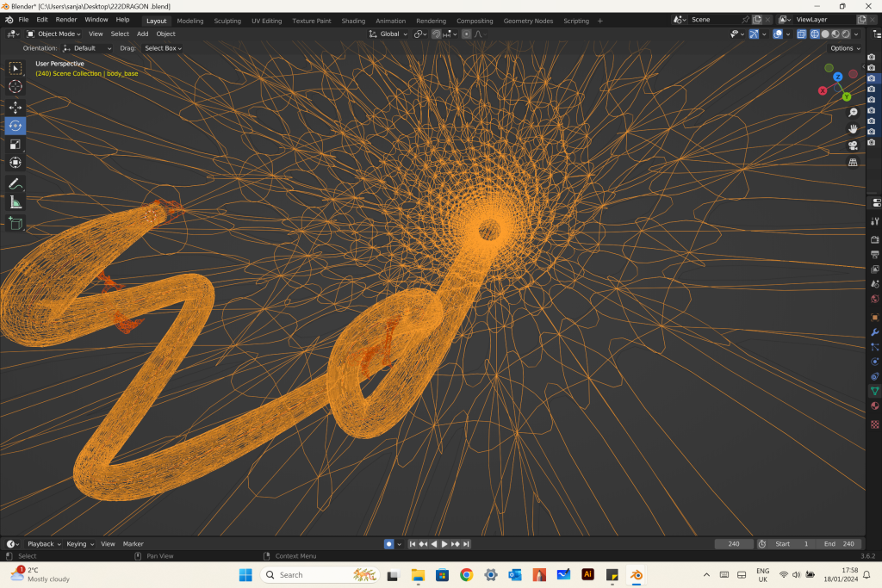
Task: Switch to material preview shading
Action: click(835, 34)
